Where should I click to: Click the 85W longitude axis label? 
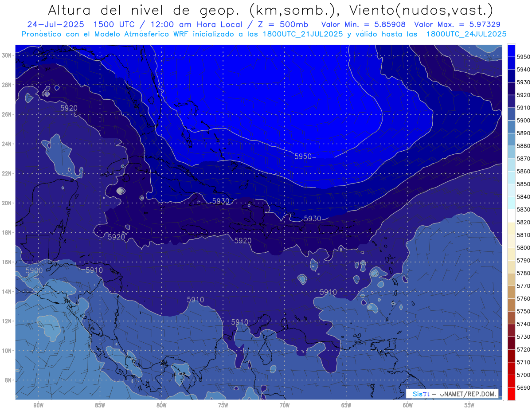point(100,405)
